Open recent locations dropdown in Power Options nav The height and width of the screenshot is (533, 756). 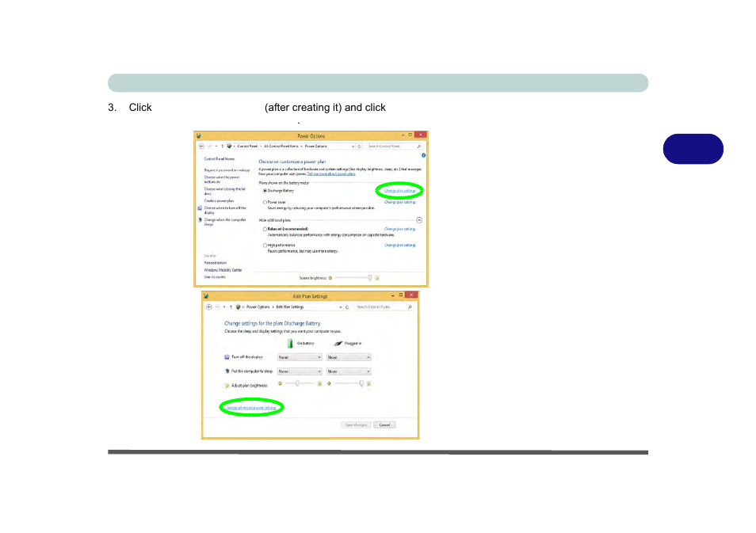216,146
